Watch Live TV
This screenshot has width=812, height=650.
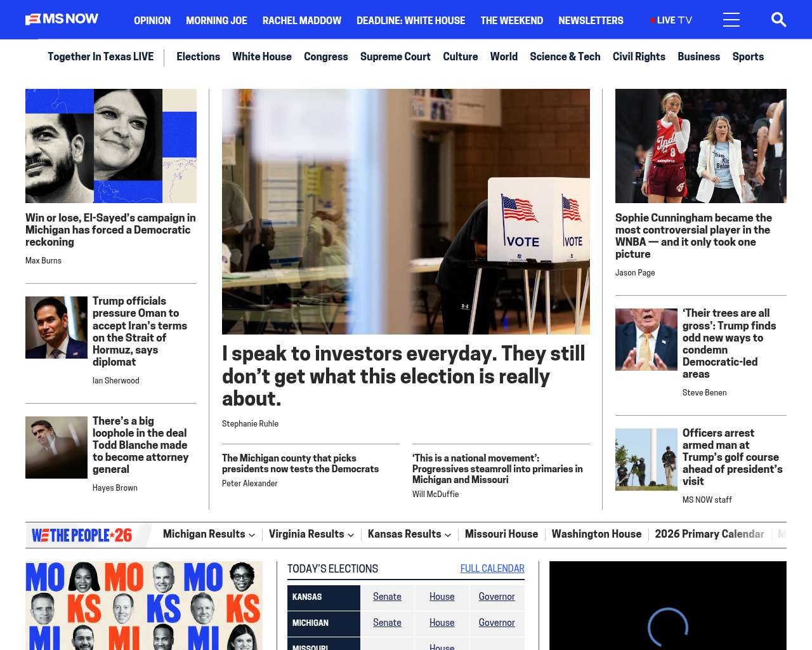coord(671,20)
